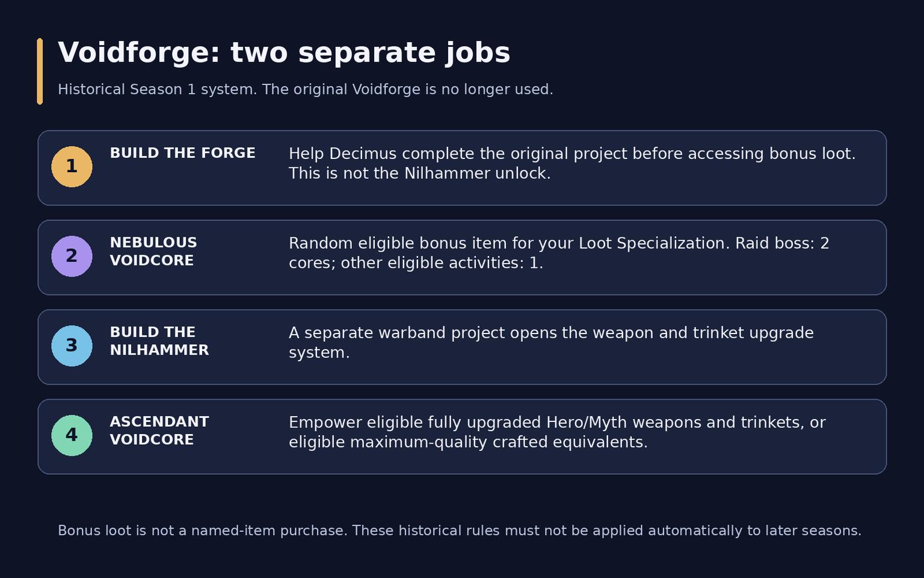Click the blue step 3 circle
This screenshot has height=578, width=924.
72,346
